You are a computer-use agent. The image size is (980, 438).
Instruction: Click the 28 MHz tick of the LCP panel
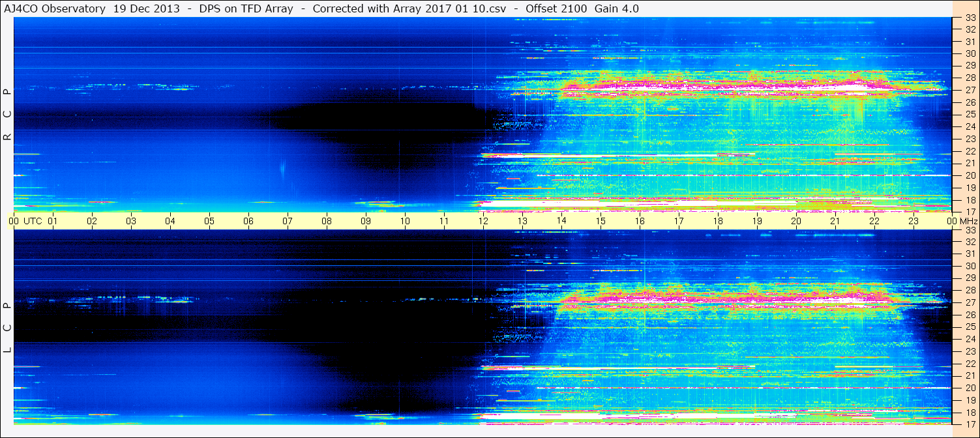[x=970, y=290]
